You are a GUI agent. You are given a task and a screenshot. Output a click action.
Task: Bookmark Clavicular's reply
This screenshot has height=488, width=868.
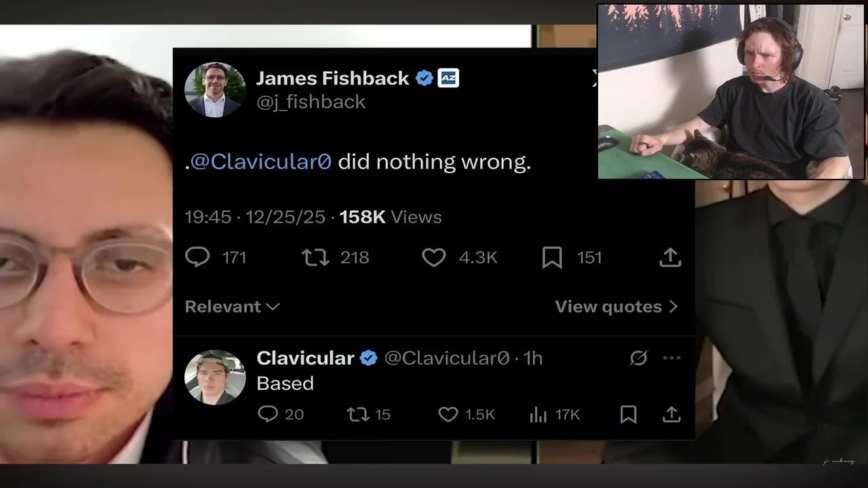[629, 414]
